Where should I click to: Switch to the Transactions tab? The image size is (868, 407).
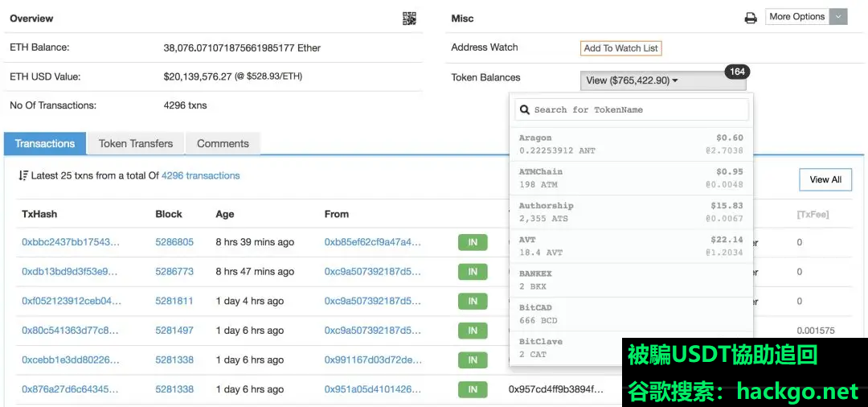pyautogui.click(x=45, y=143)
